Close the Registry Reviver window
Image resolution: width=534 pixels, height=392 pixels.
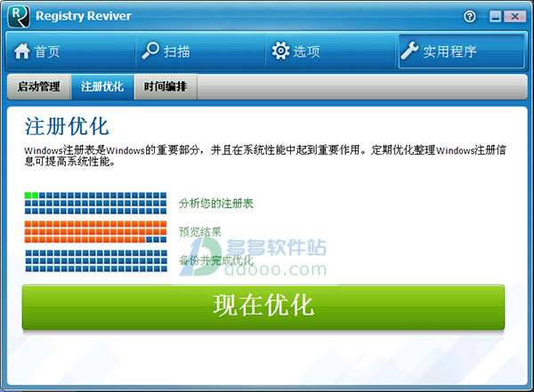point(514,16)
